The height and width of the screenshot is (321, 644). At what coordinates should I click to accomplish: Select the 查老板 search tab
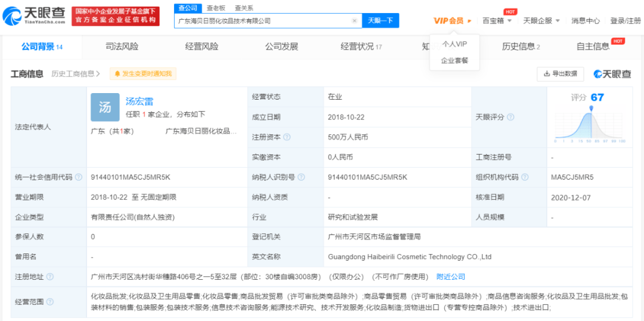tap(216, 8)
